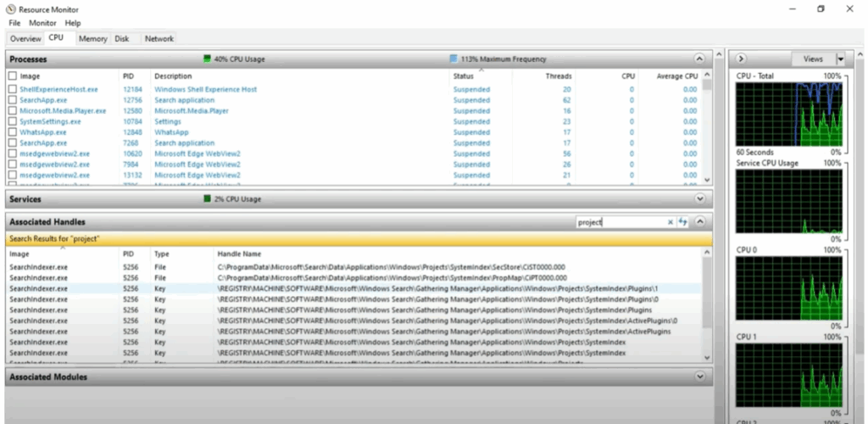Check the msedgewebview2.exe PID 10620 checkbox

click(13, 153)
